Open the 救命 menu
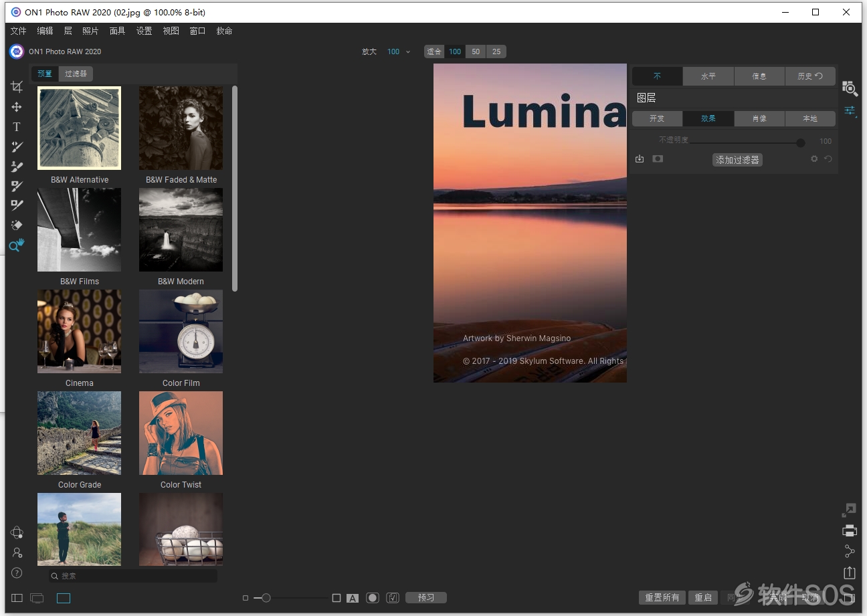This screenshot has width=867, height=616. 224,31
